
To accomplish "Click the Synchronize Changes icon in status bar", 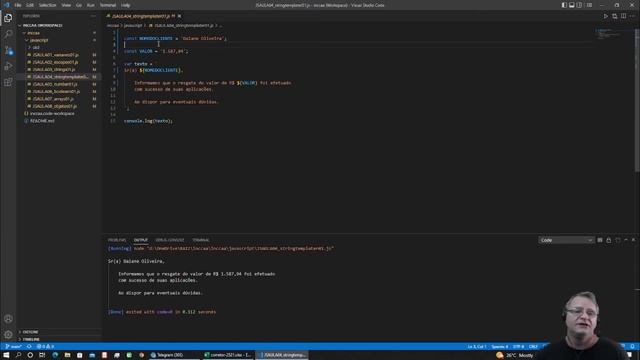I will tap(29, 347).
